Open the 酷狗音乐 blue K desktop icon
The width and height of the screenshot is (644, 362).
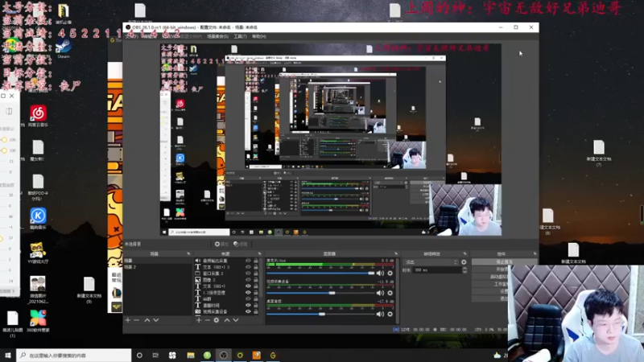click(38, 218)
